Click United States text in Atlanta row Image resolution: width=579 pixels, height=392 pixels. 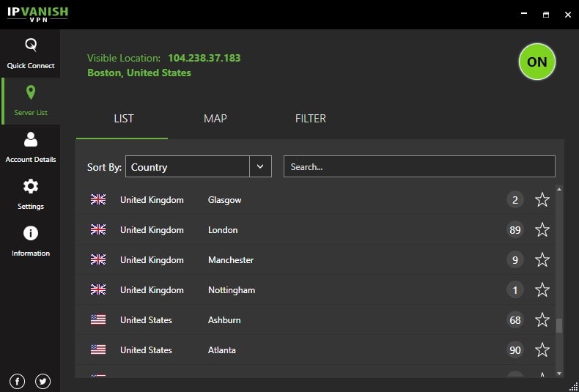[146, 350]
